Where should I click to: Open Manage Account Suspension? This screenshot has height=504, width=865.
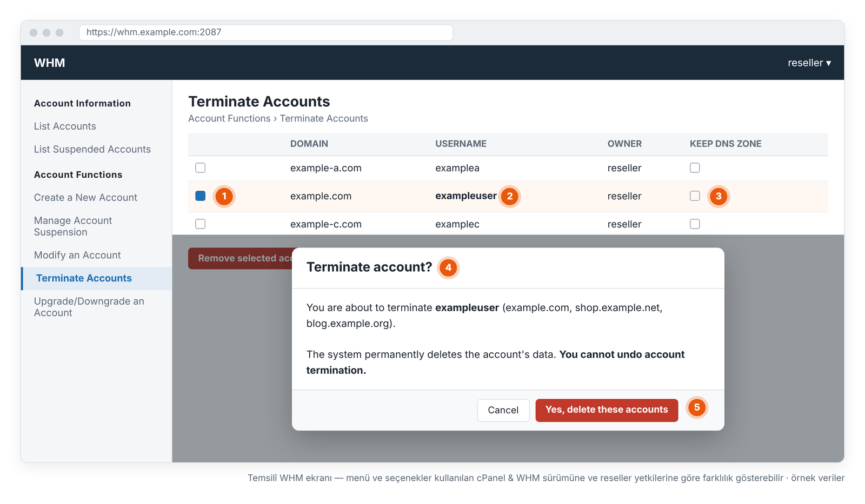click(x=73, y=226)
